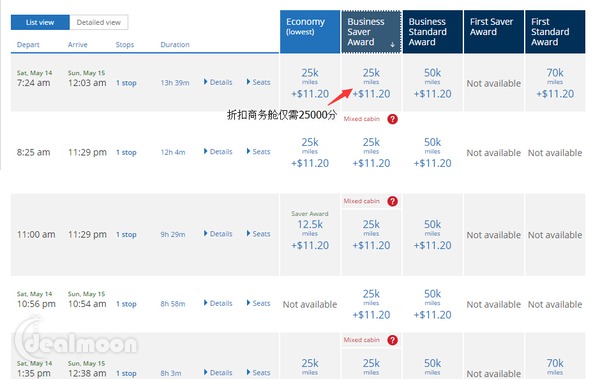The image size is (600, 379).
Task: Select First Standard Award column header
Action: 555,32
